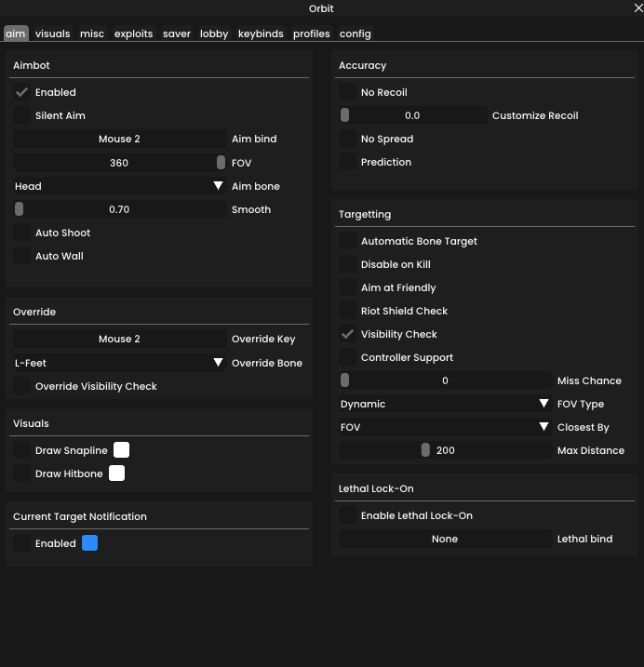This screenshot has height=667, width=644.
Task: Set the Lethal bind None button
Action: tap(445, 539)
